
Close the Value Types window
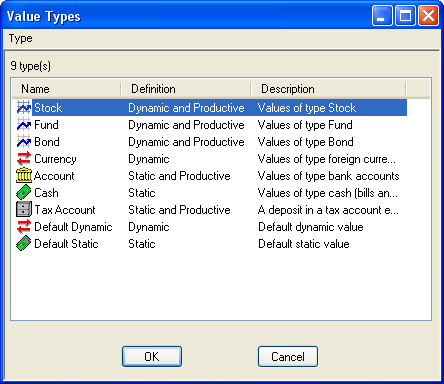coord(428,16)
